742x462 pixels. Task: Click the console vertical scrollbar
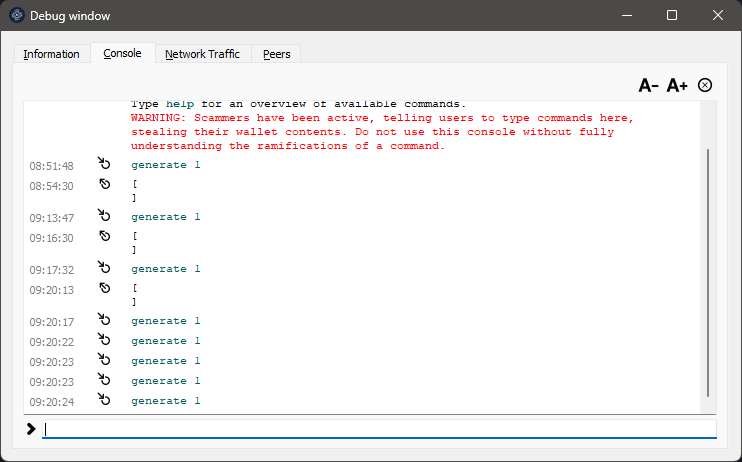[x=709, y=270]
